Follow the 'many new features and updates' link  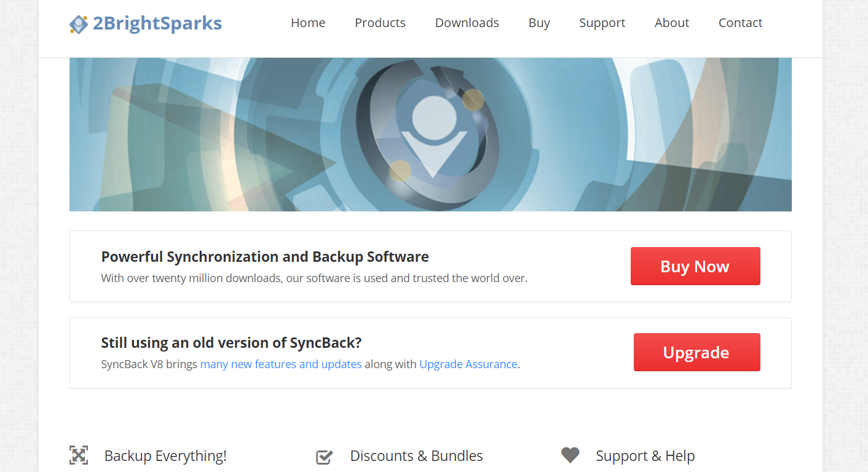(x=281, y=364)
